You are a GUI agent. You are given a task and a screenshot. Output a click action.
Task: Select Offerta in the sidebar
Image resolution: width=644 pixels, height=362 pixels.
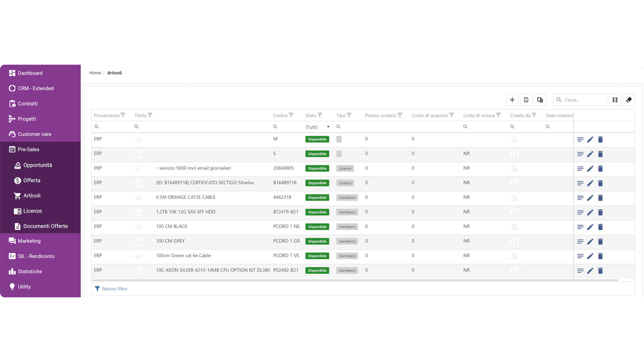(x=40, y=180)
